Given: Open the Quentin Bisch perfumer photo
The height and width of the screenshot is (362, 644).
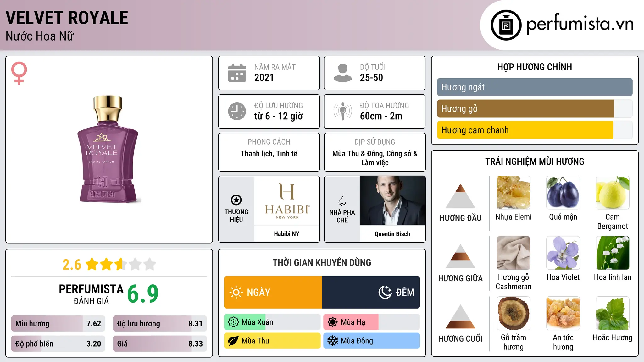Looking at the screenshot, I should coord(392,200).
